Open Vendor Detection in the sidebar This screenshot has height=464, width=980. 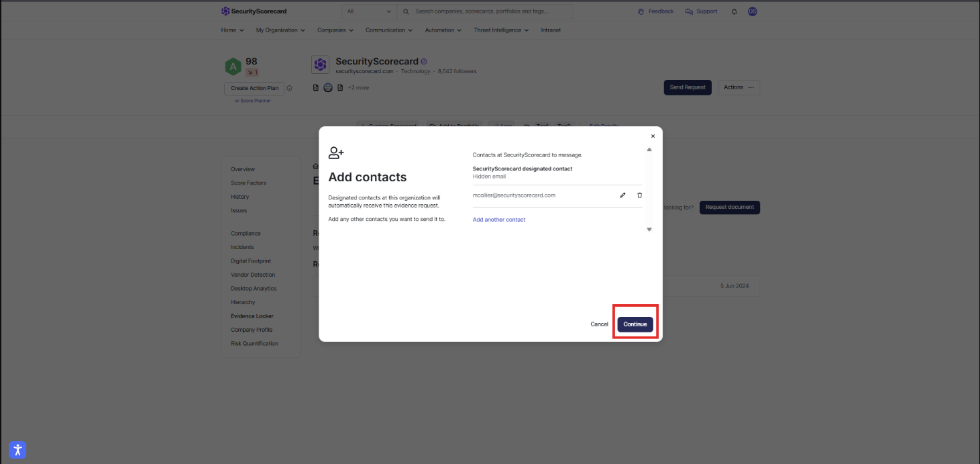(253, 275)
